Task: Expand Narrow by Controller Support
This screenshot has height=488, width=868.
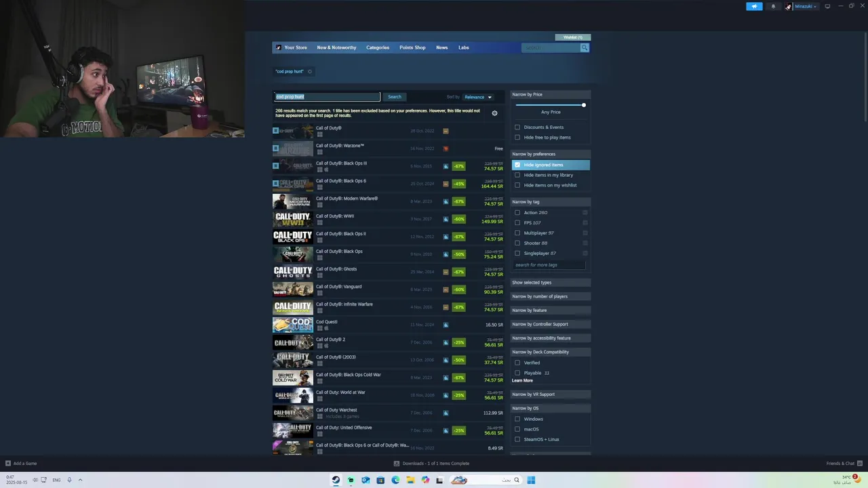Action: point(550,324)
